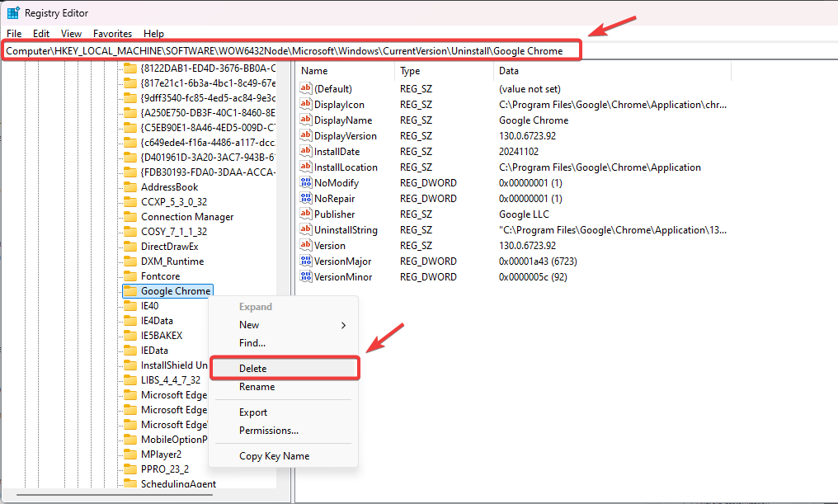Click the registry path address bar
The width and height of the screenshot is (838, 504).
pyautogui.click(x=292, y=51)
